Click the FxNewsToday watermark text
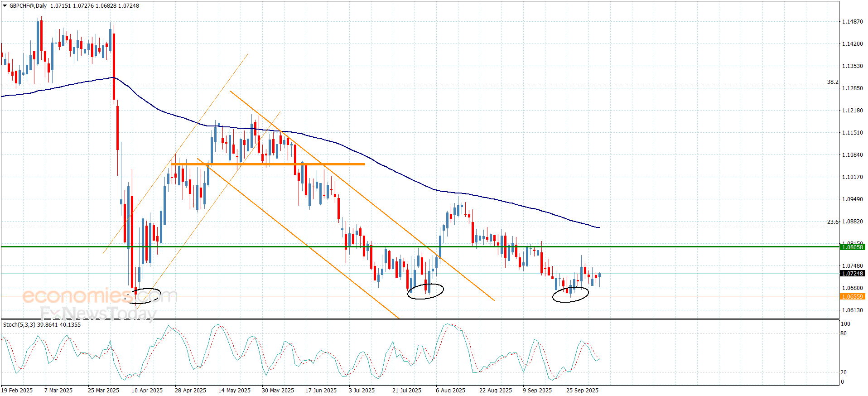Viewport: 868px width, 396px height. [x=98, y=313]
